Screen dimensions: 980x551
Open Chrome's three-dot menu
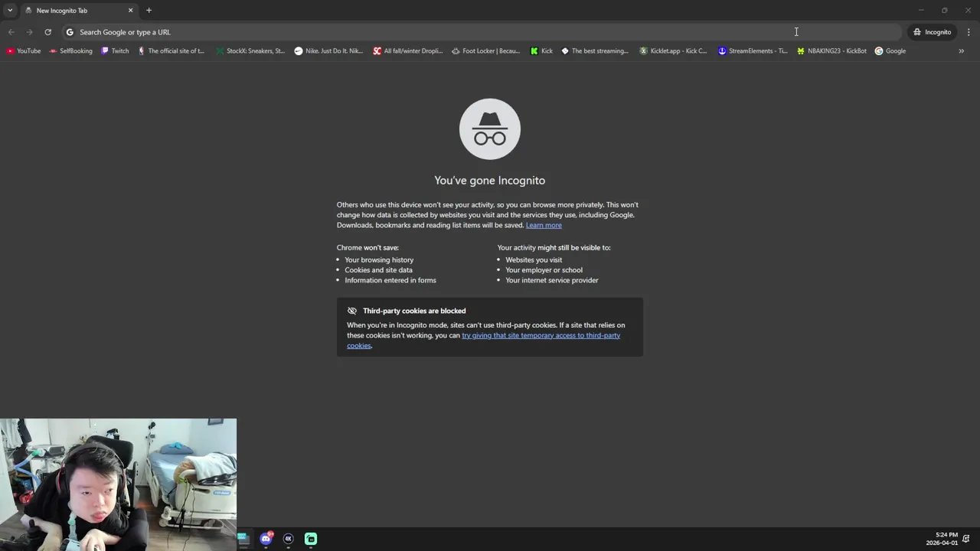tap(969, 32)
